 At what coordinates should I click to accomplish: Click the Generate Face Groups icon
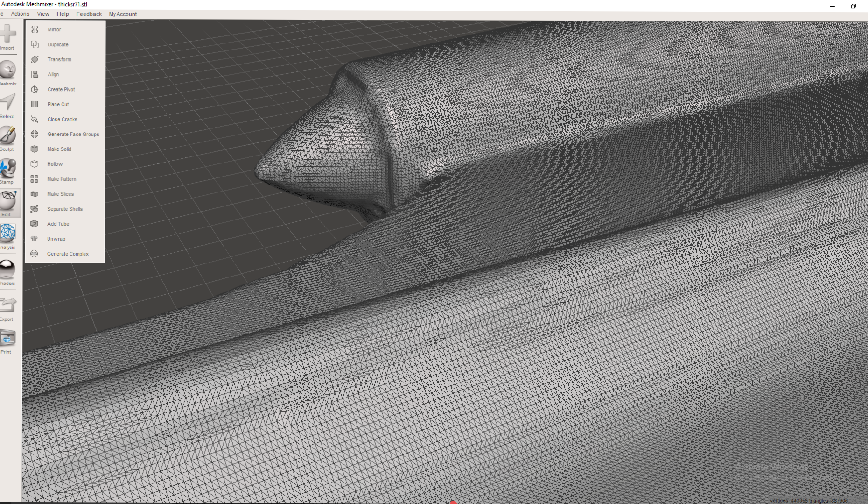point(35,134)
